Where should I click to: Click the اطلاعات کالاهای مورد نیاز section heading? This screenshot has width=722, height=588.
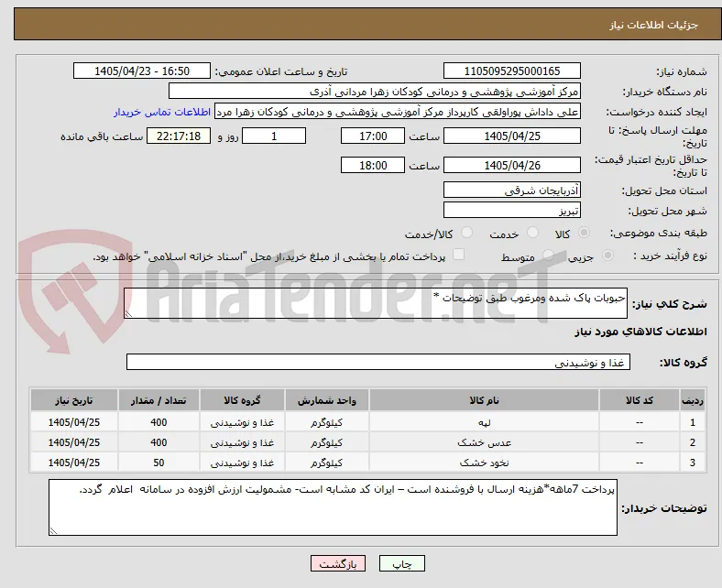(x=640, y=332)
